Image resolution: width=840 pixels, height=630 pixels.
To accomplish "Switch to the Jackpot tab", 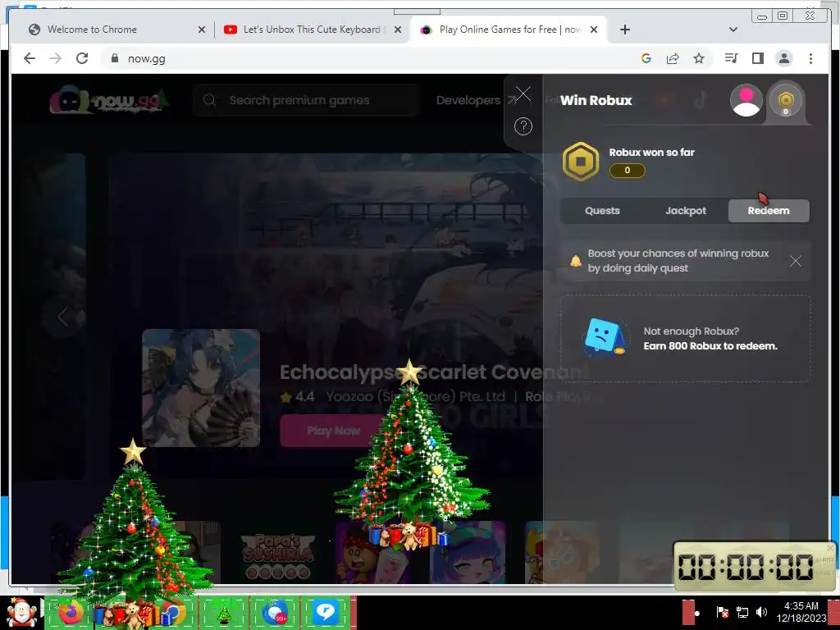I will (x=686, y=211).
